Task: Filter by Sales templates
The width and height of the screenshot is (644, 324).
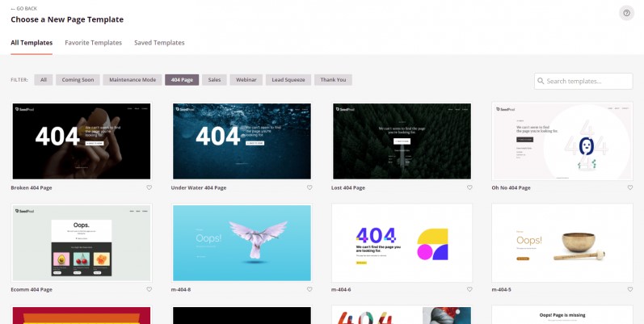Action: pos(214,80)
